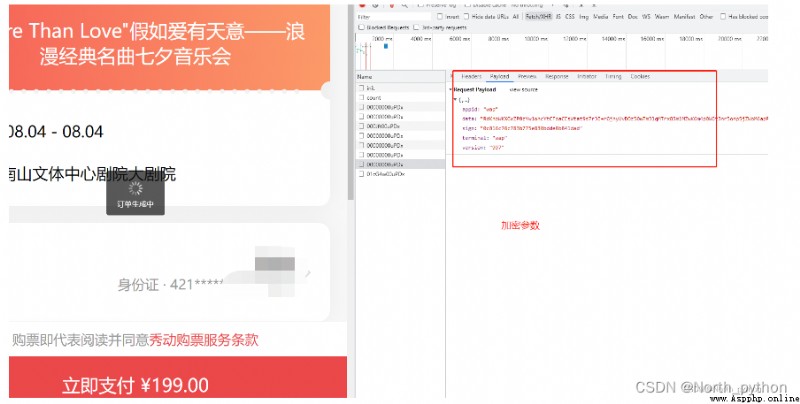Click the appId payload value
The height and width of the screenshot is (404, 800).
[x=490, y=109]
